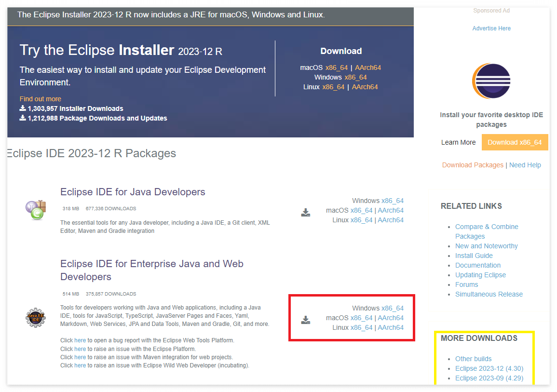Click the 'Try the Eclipse Installer' heading
This screenshot has width=557, height=392.
point(121,50)
